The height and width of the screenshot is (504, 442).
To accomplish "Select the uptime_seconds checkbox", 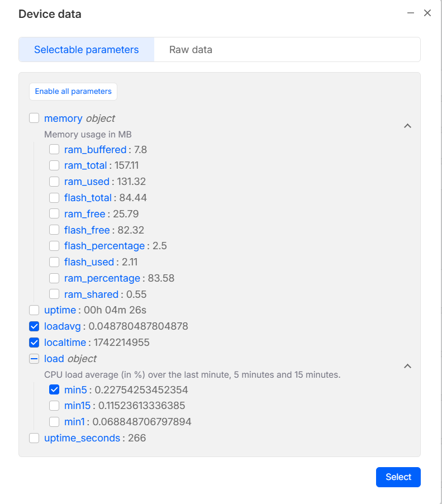I will point(34,438).
